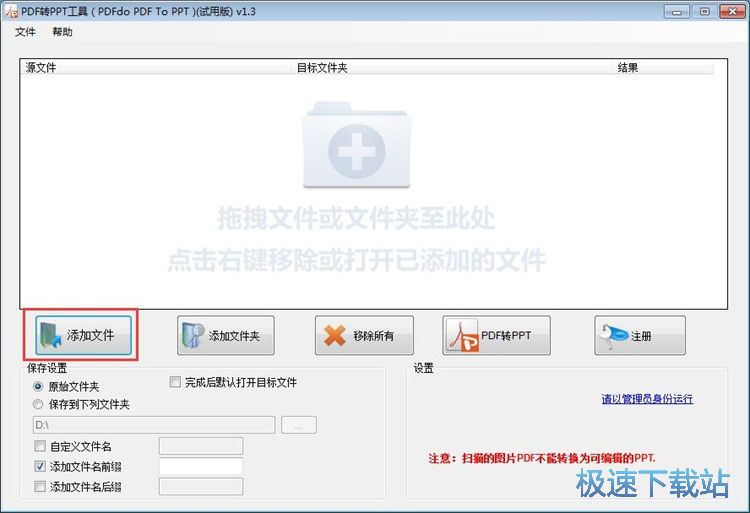Click the D:\ output folder path field
750x513 pixels.
point(154,425)
